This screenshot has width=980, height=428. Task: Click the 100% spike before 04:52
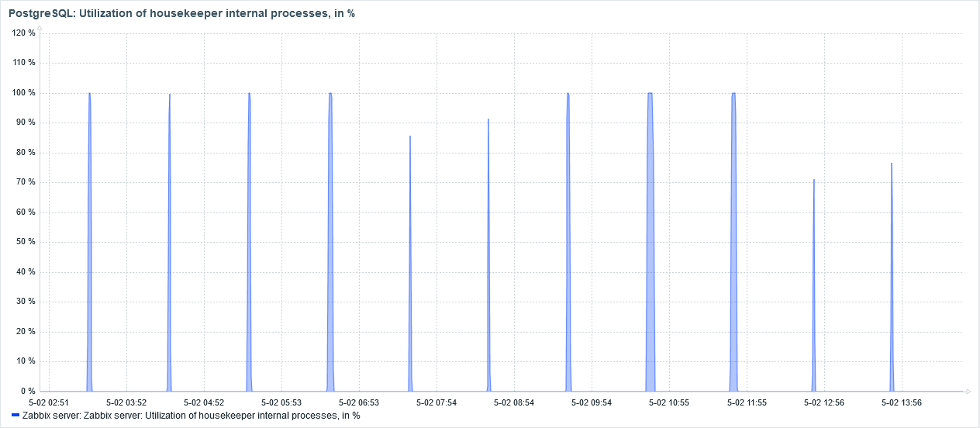click(x=169, y=242)
